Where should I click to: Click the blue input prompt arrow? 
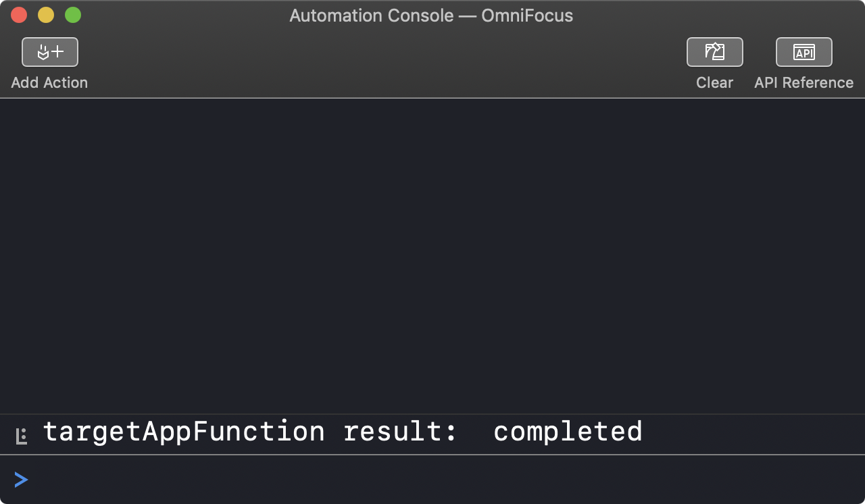(21, 480)
